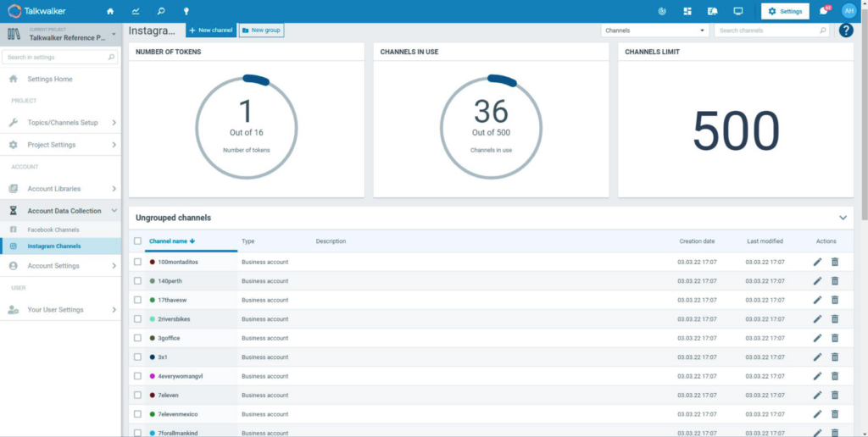Open the monitor display icon in top bar
The width and height of the screenshot is (868, 437).
coord(738,11)
